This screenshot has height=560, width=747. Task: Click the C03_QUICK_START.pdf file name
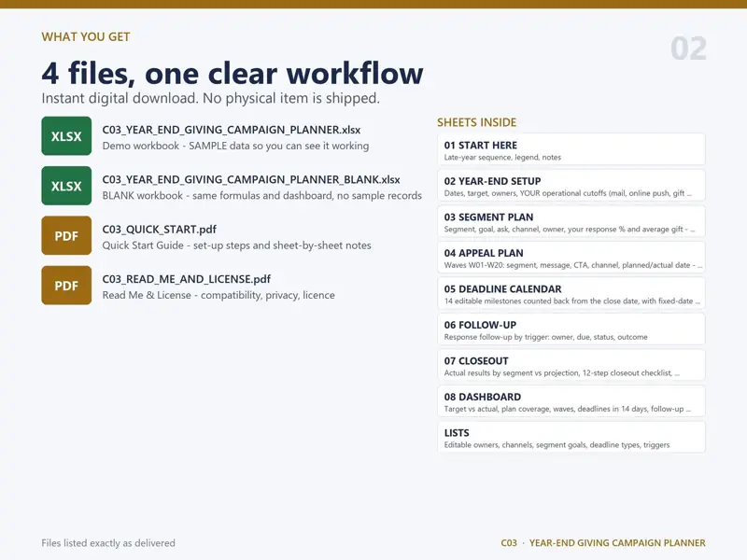click(159, 230)
